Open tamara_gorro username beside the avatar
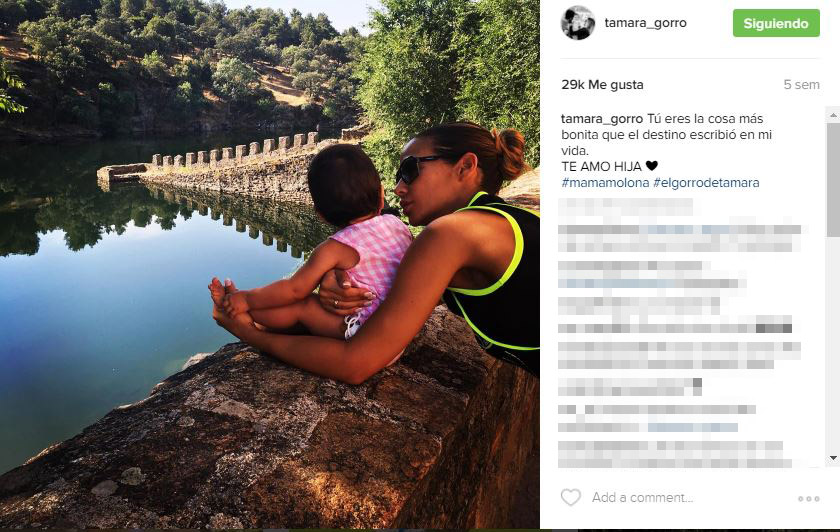 645,23
